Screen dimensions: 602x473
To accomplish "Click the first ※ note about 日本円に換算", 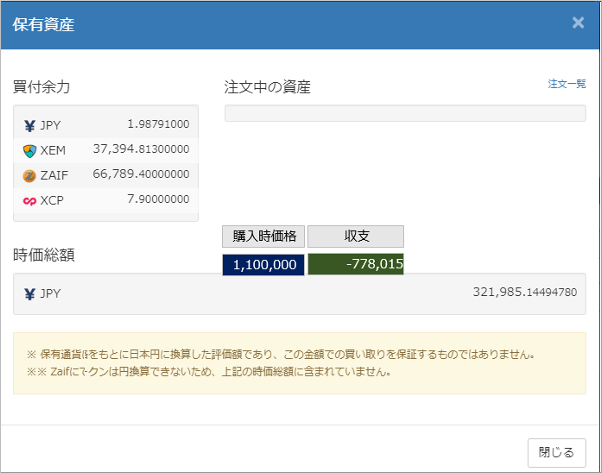I will click(x=281, y=354).
